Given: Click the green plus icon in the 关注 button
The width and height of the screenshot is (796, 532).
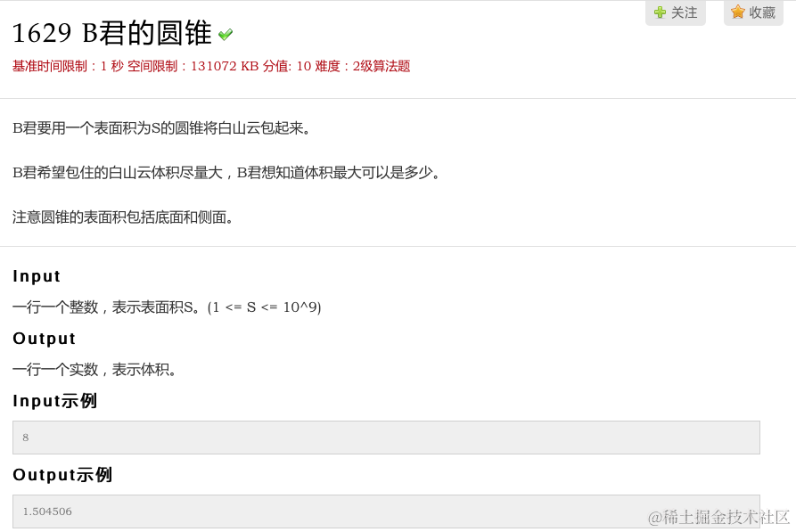Looking at the screenshot, I should (x=660, y=12).
